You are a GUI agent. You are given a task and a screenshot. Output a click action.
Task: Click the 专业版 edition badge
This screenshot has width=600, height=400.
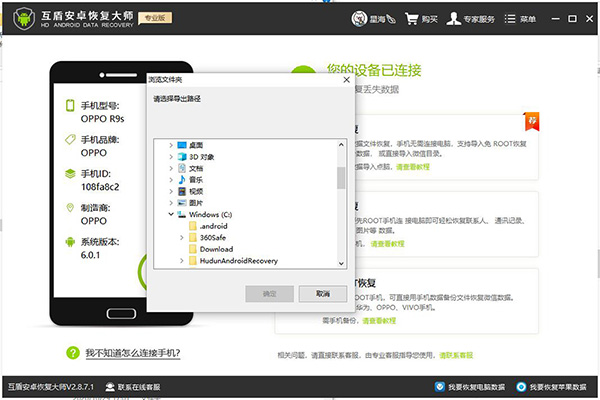coord(155,18)
